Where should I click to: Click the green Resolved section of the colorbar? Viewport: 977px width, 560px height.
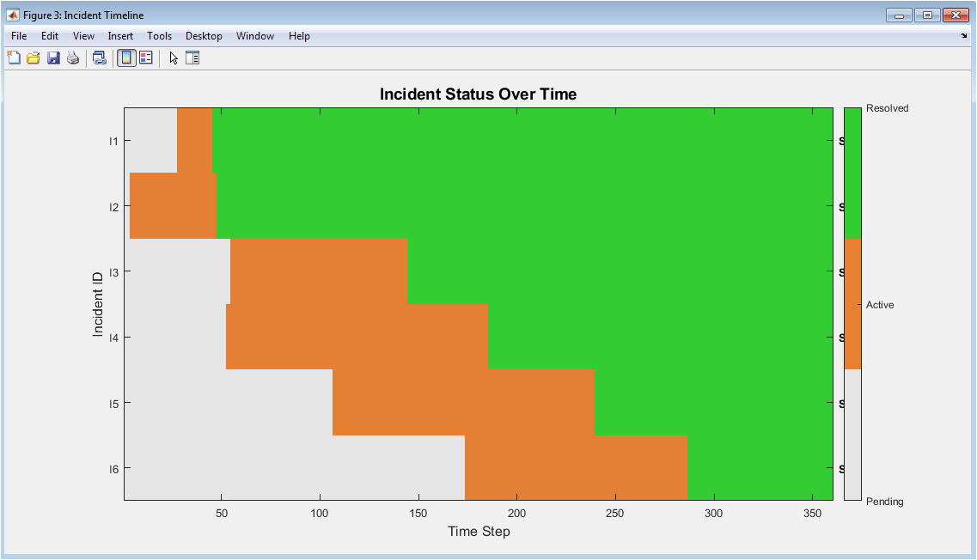pos(852,172)
